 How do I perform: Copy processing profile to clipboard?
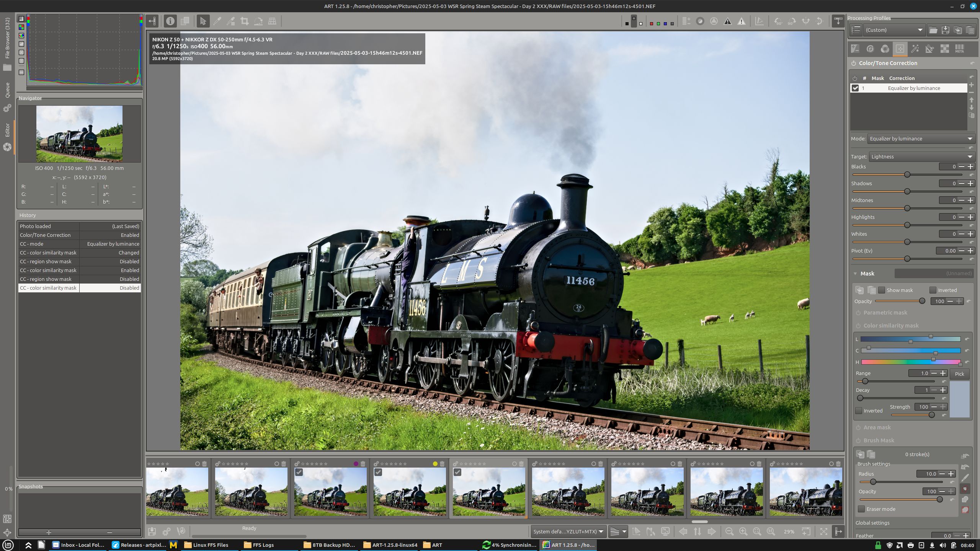(x=958, y=30)
